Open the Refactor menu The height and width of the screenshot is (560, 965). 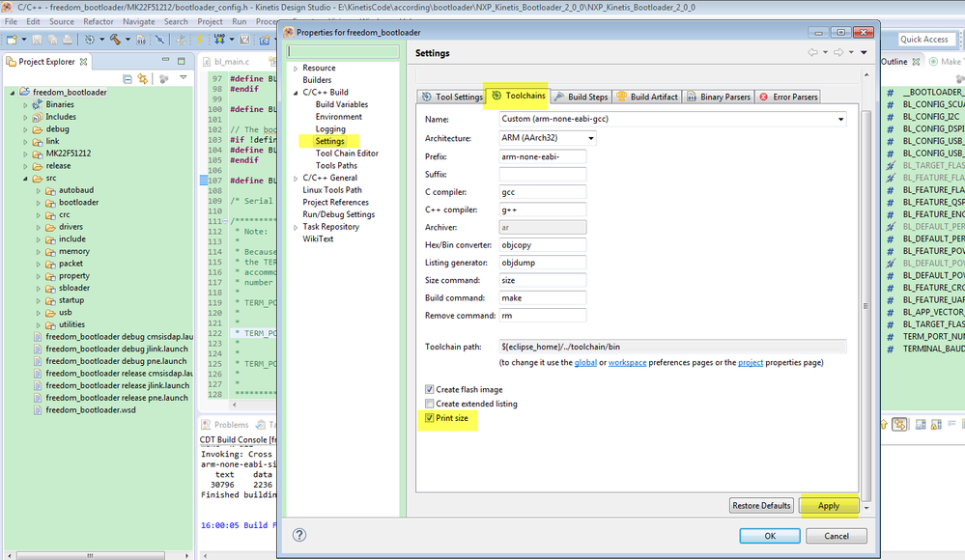click(x=99, y=21)
